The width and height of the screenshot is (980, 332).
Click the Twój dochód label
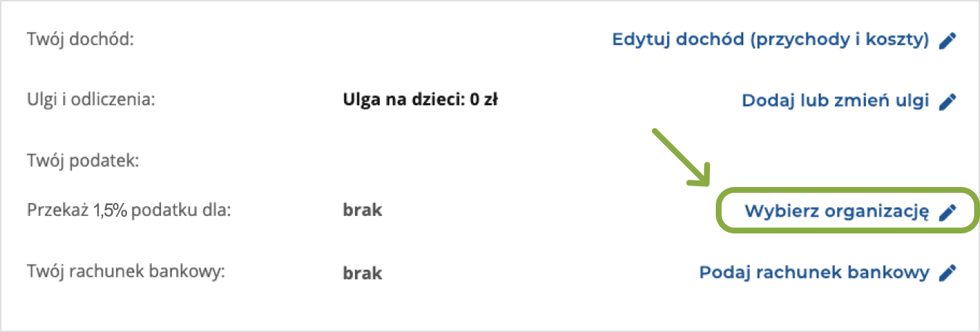click(x=81, y=39)
